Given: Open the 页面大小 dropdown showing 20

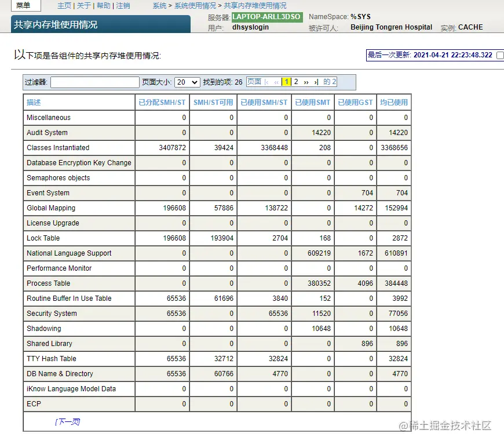Looking at the screenshot, I should pyautogui.click(x=187, y=82).
